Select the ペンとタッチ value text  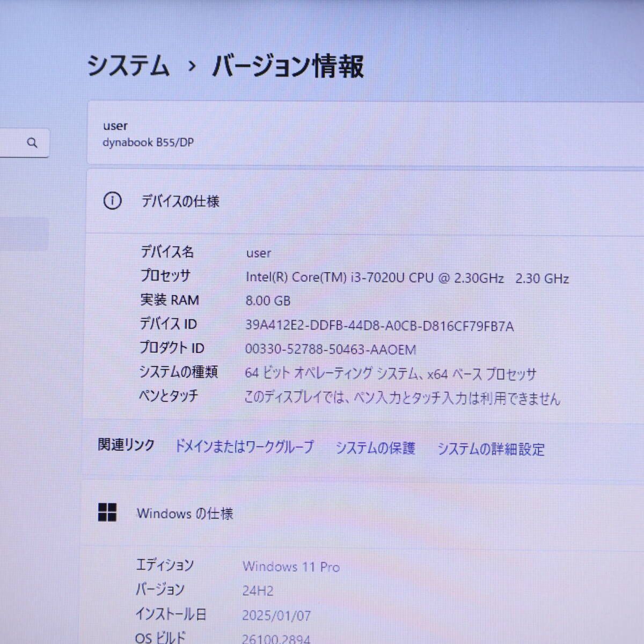402,398
